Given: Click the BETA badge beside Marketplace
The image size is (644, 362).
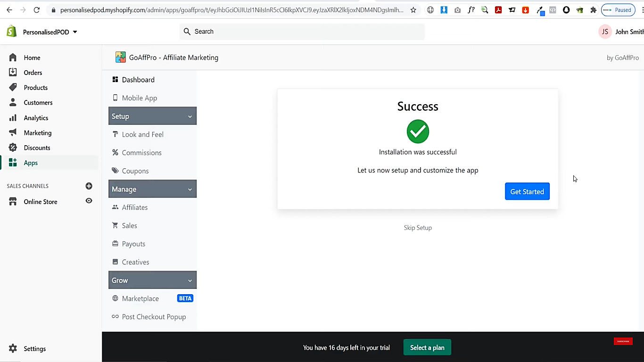Looking at the screenshot, I should click(x=185, y=298).
